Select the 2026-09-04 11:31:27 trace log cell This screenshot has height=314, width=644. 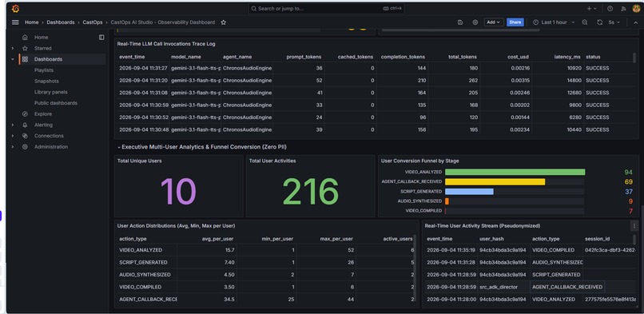coord(143,68)
